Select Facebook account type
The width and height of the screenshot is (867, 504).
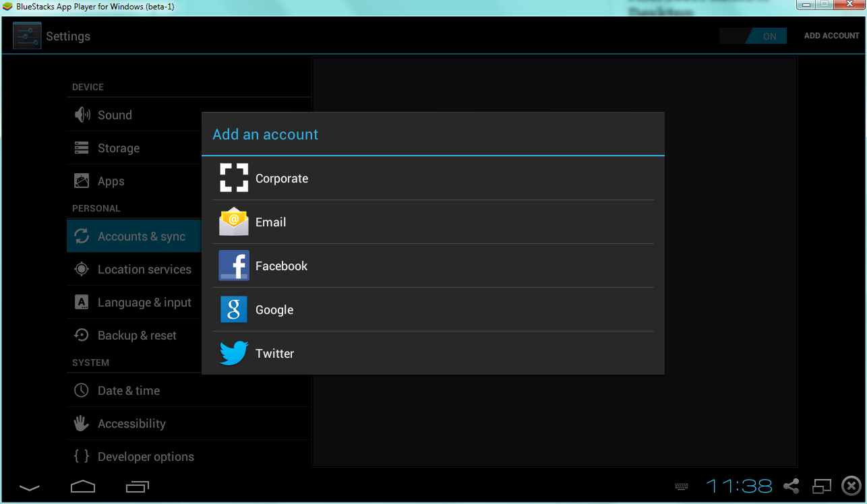[x=433, y=265]
